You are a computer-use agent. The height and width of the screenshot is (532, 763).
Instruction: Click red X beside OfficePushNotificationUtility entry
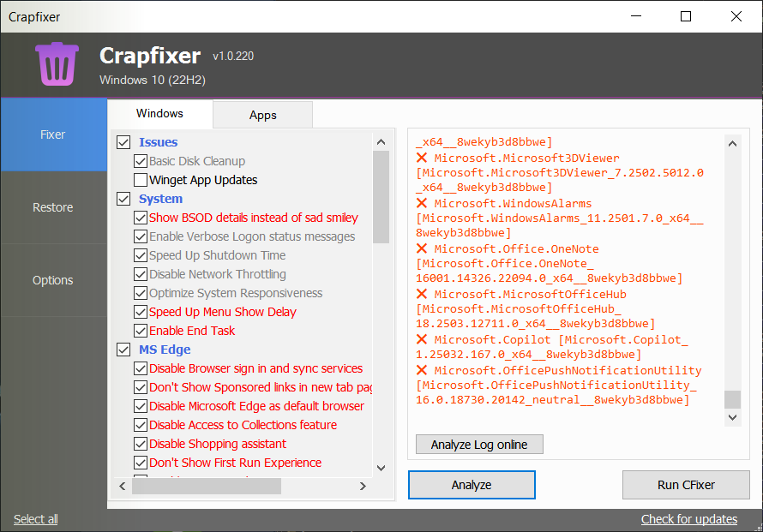pyautogui.click(x=422, y=371)
